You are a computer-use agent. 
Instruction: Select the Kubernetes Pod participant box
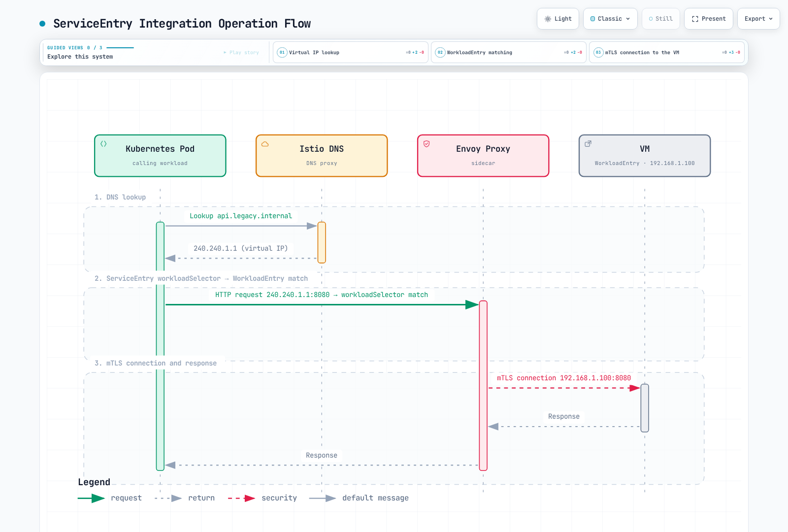point(160,156)
